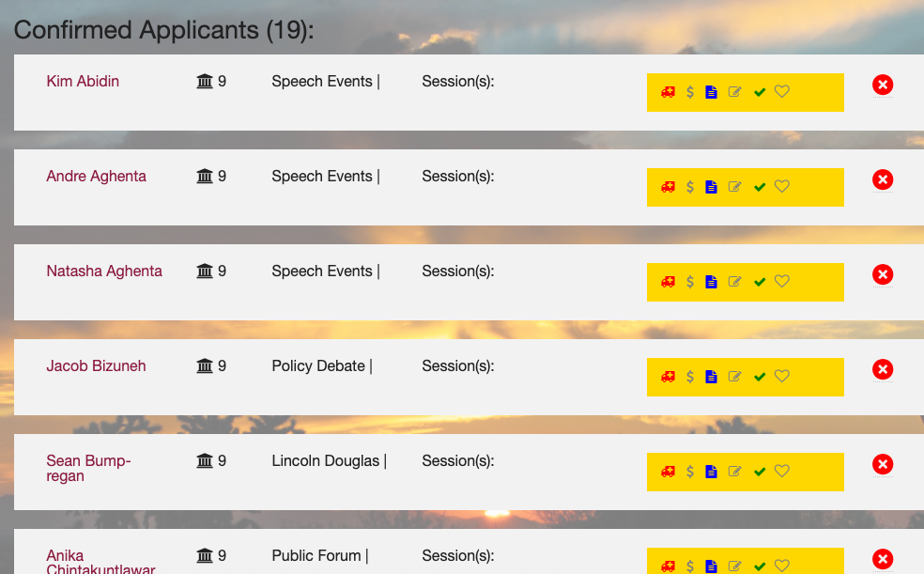Screen dimensions: 924x574
Task: Remove Kim Abidin with the red X button
Action: (883, 85)
